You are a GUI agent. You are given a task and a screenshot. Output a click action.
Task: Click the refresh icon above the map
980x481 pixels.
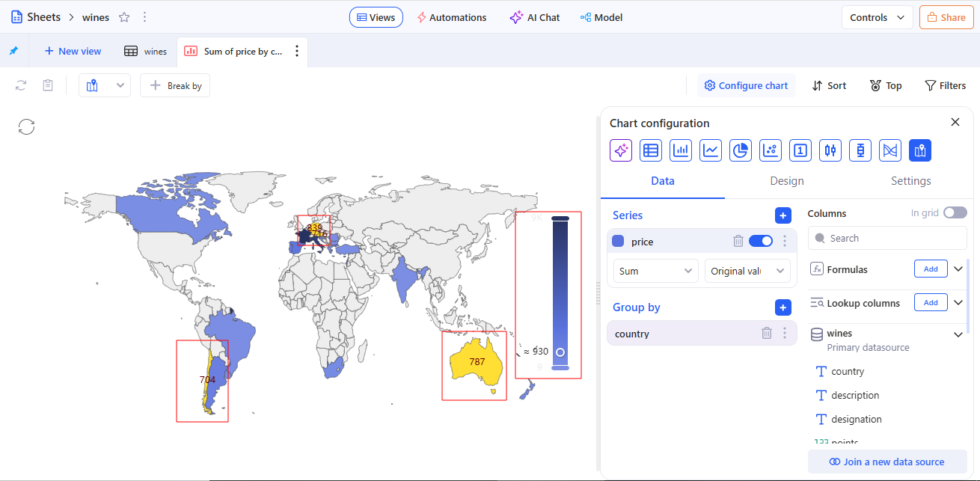27,126
